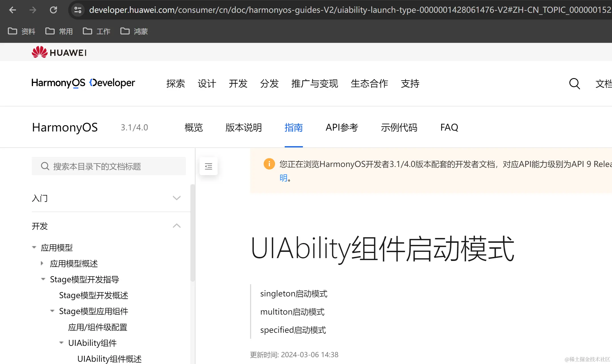Click the blue 明 link in banner

(283, 178)
